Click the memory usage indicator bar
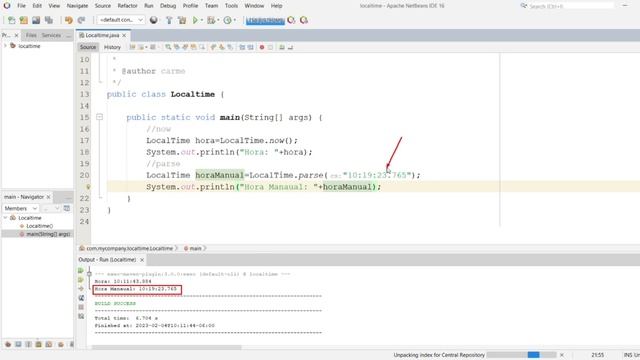Viewport: 640px width, 360px height. (265, 20)
